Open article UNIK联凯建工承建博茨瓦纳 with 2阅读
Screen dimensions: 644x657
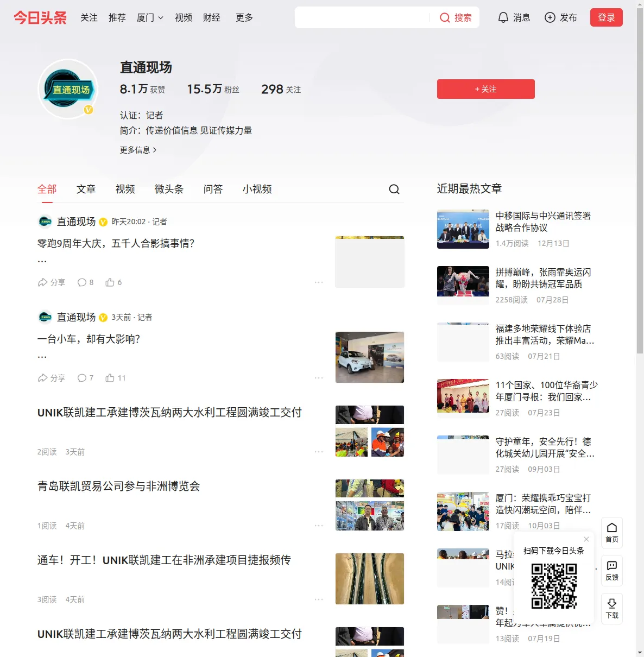169,413
